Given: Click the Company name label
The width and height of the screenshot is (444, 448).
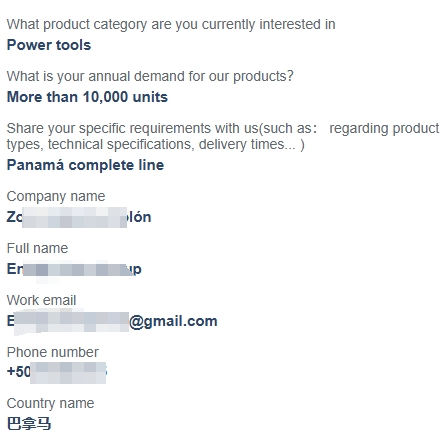Looking at the screenshot, I should click(56, 197).
